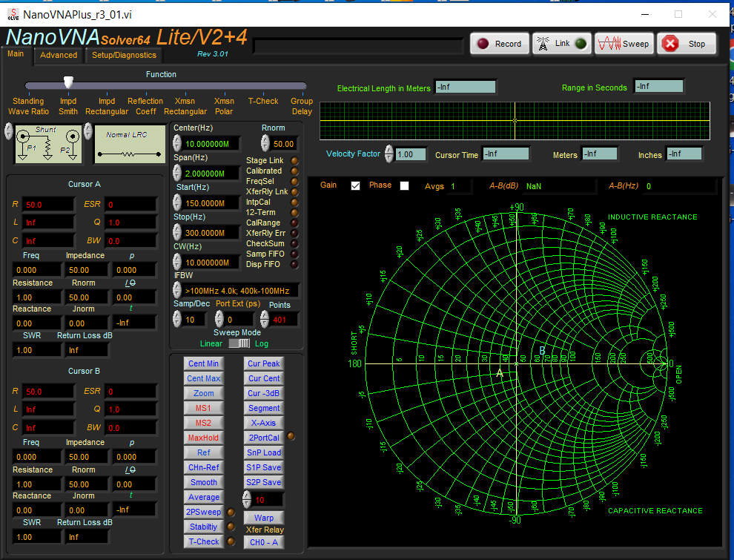The image size is (734, 560).
Task: Click the X-Axis button
Action: coord(264,423)
